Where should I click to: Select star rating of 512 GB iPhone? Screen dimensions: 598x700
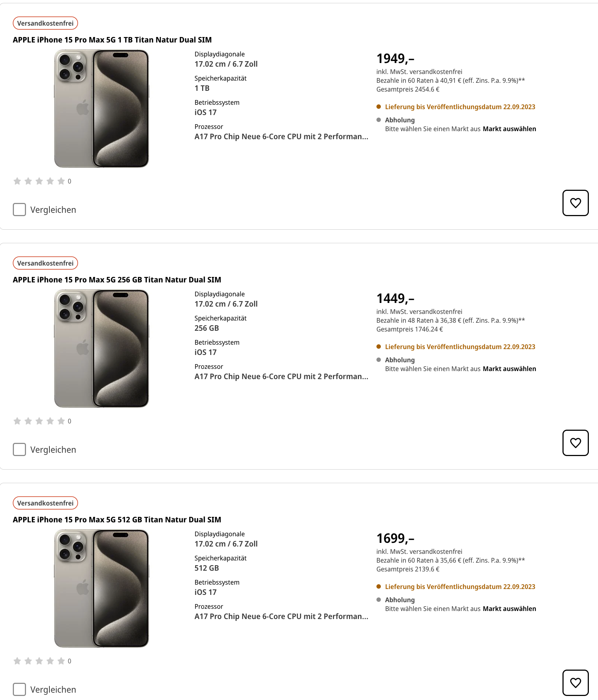point(39,661)
